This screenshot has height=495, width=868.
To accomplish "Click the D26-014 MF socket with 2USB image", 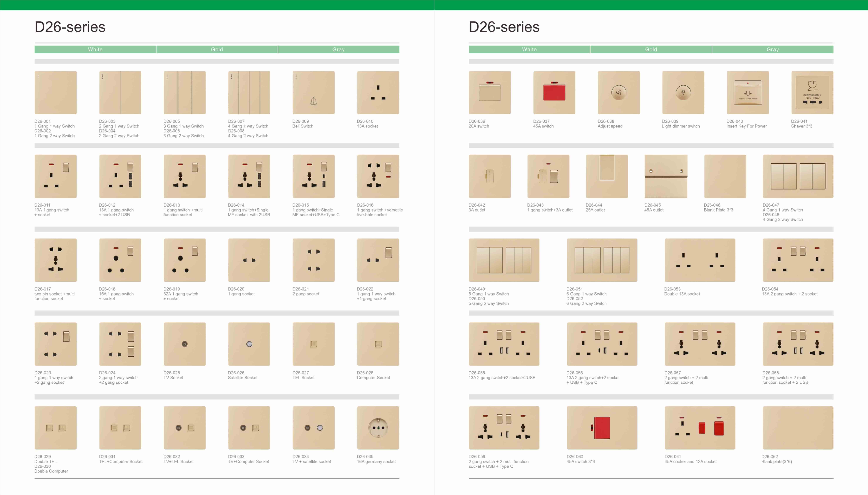I will [x=249, y=176].
